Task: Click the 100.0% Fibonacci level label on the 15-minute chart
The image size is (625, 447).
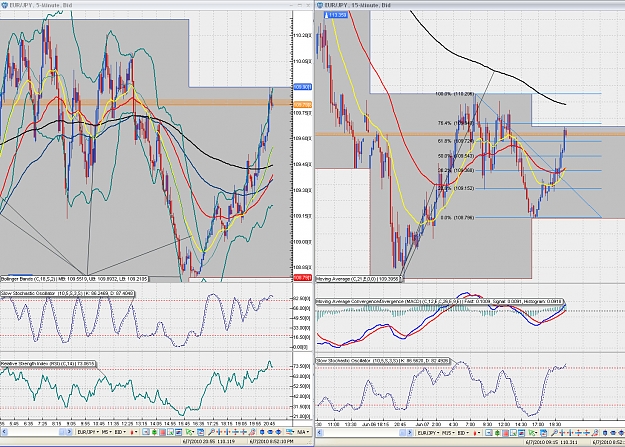Action: (454, 94)
